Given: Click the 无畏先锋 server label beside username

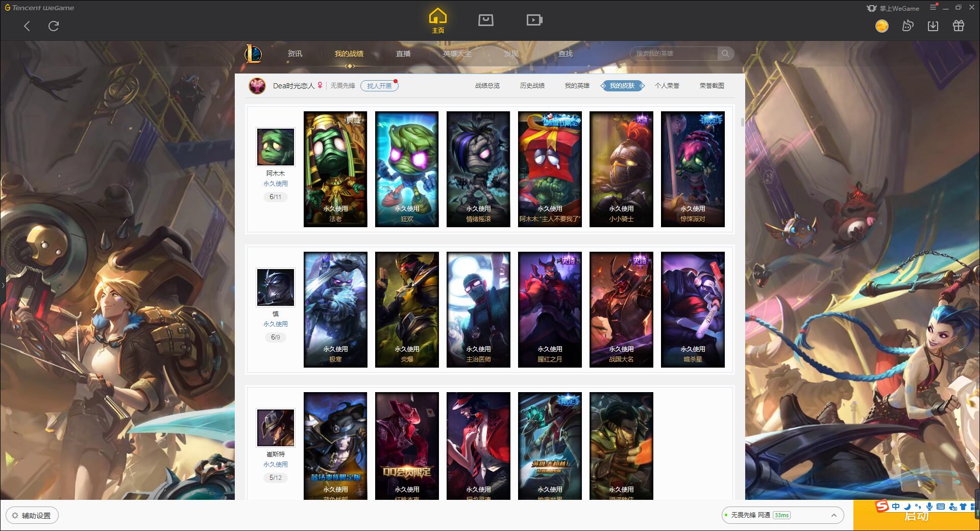Looking at the screenshot, I should tap(342, 86).
